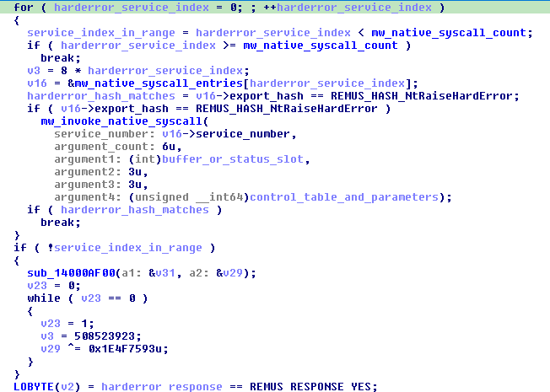This screenshot has width=550, height=392.
Task: Open function 'sub_14000AF00'
Action: pyautogui.click(x=71, y=273)
